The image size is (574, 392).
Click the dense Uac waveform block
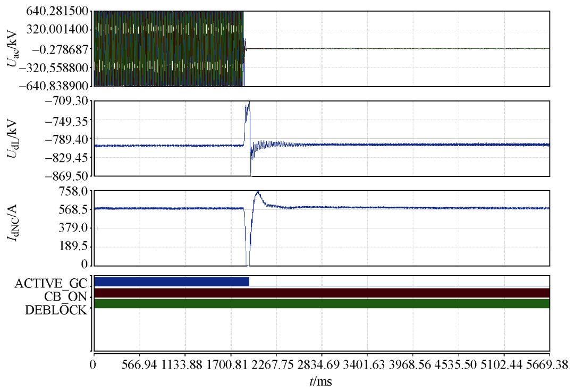pos(169,49)
